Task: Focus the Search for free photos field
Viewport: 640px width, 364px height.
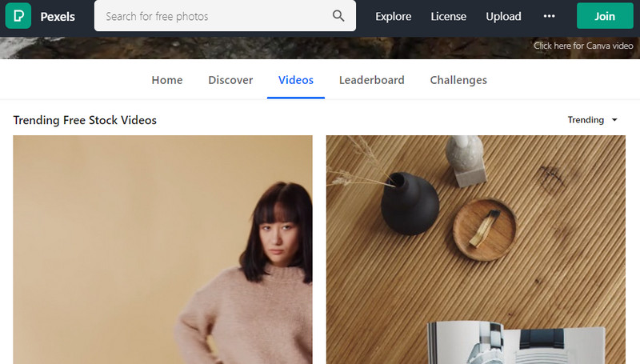Action: 225,16
